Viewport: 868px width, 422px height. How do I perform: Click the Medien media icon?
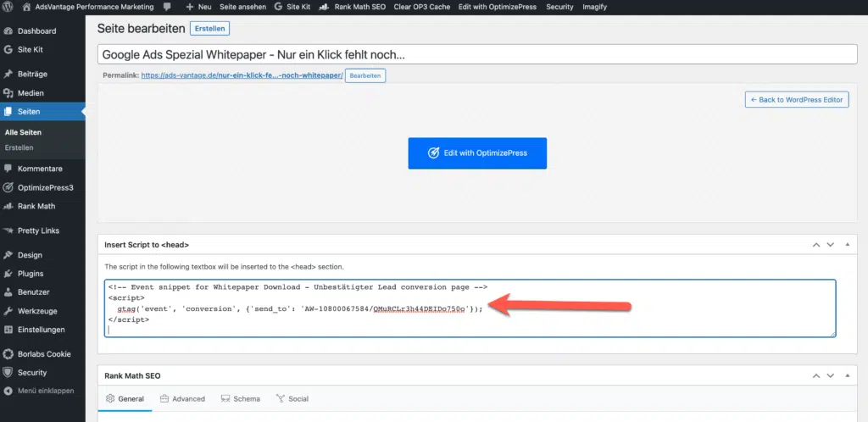point(8,93)
